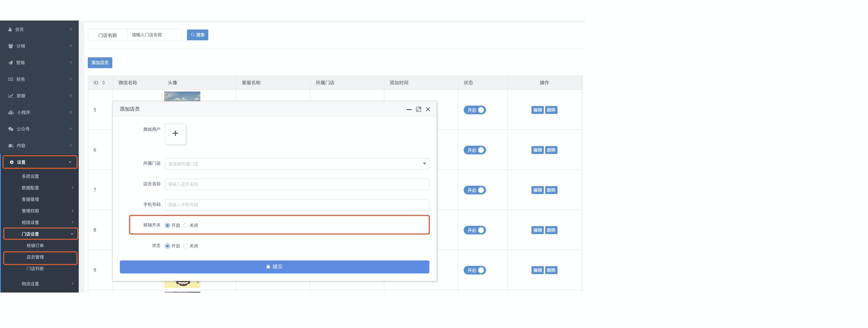Click the 设置 gear icon
The width and height of the screenshot is (868, 328).
tap(12, 162)
